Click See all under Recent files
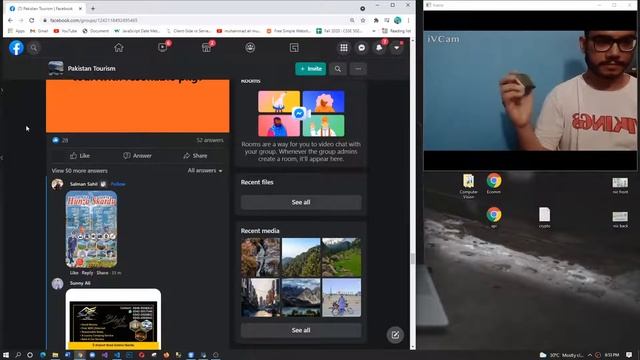The width and height of the screenshot is (640, 360). 301,202
